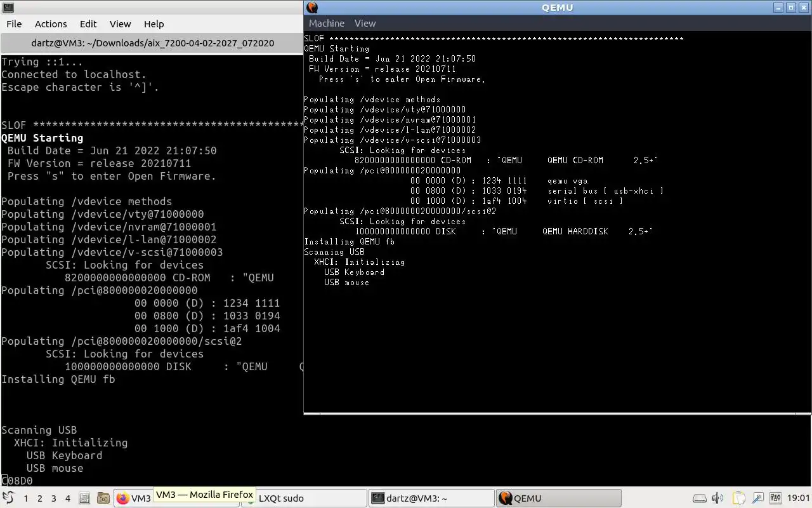This screenshot has width=812, height=508.
Task: Click 'virtio [ scsi ]' in QEMU display
Action: click(x=586, y=201)
